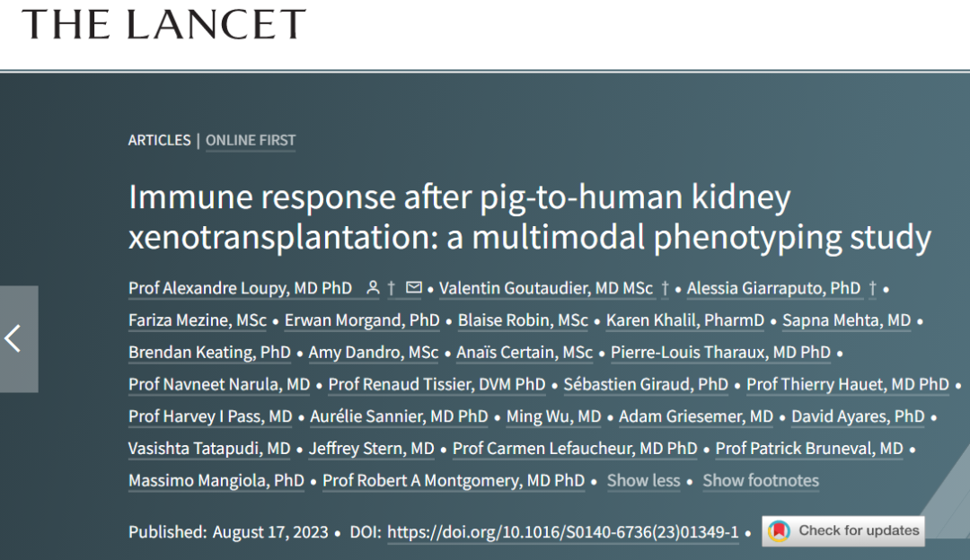Expand Show footnotes
Screen dimensions: 970x560
point(760,480)
